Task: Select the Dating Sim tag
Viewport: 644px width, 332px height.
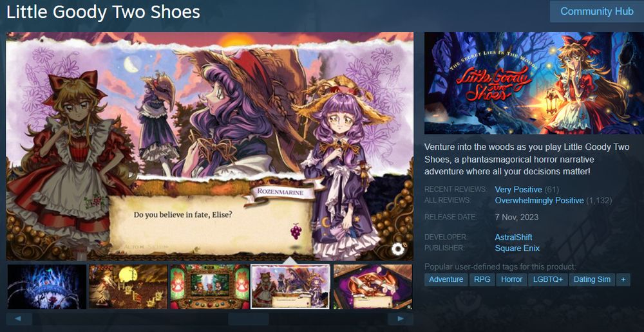Action: pos(592,279)
